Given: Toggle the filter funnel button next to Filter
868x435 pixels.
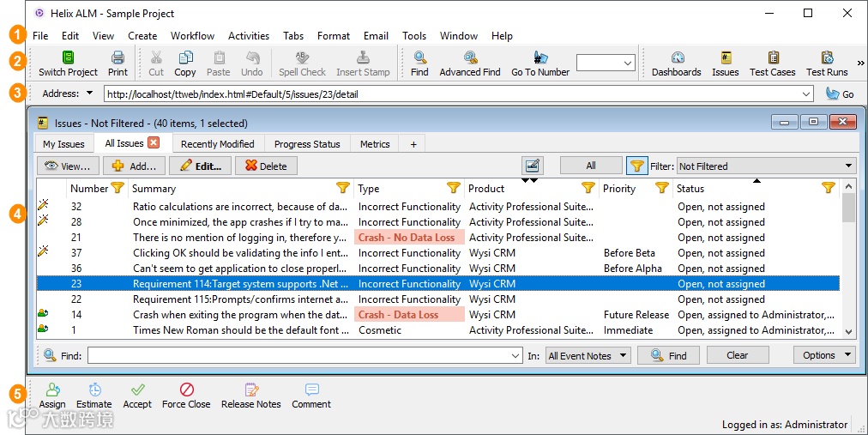Looking at the screenshot, I should pos(636,166).
